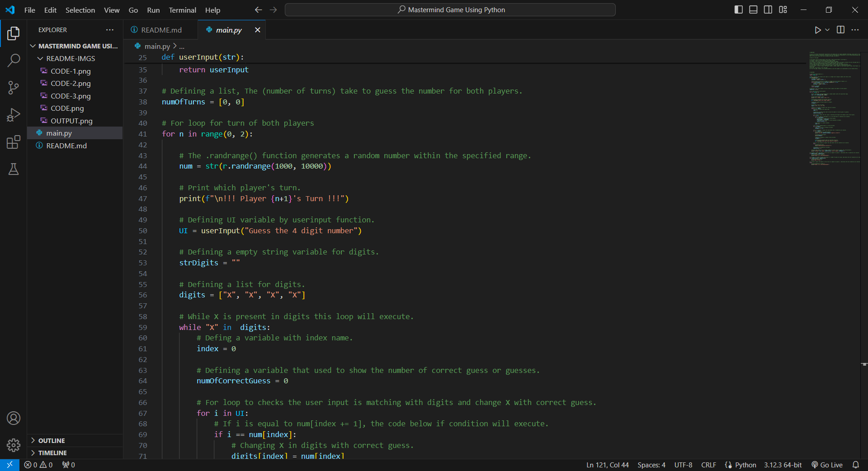Open the Go menu

133,10
